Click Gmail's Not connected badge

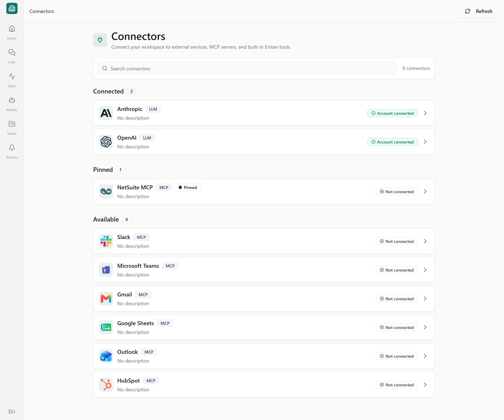pyautogui.click(x=397, y=299)
